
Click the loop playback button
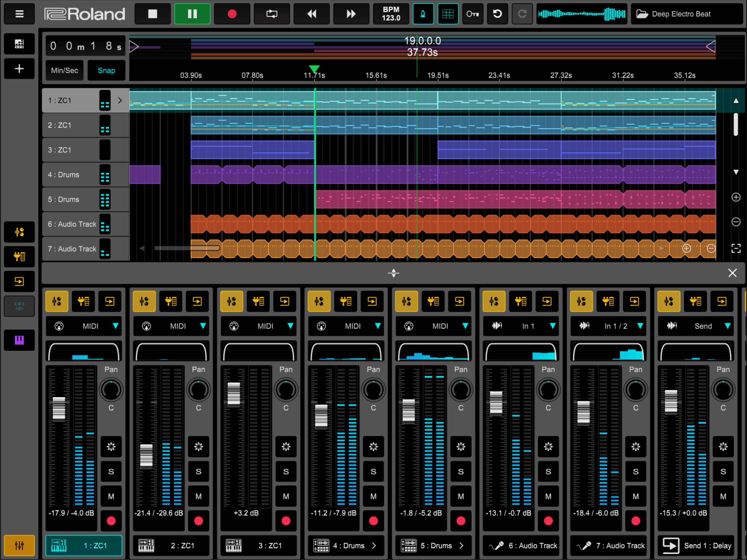(272, 14)
